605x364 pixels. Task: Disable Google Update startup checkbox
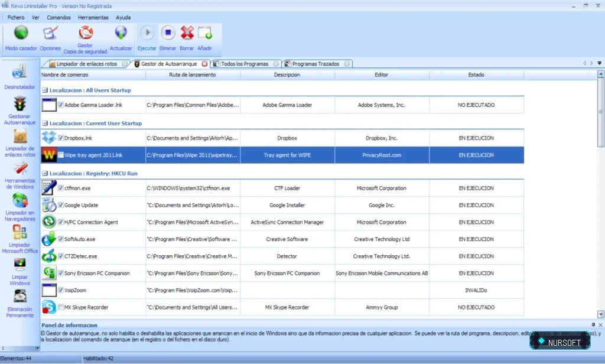[x=61, y=205]
